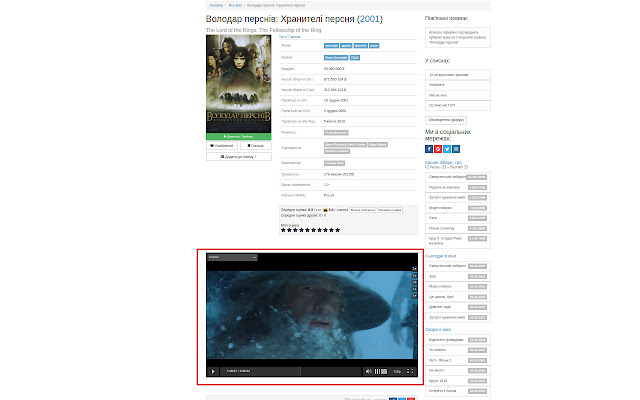This screenshot has height=400, width=640.
Task: Click the second button beside average rating
Action: click(x=390, y=210)
